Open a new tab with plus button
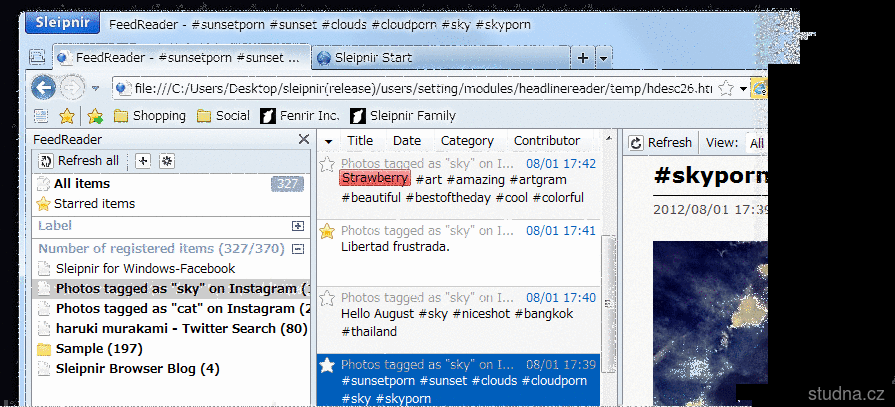Screen dimensions: 895x407 pos(583,58)
